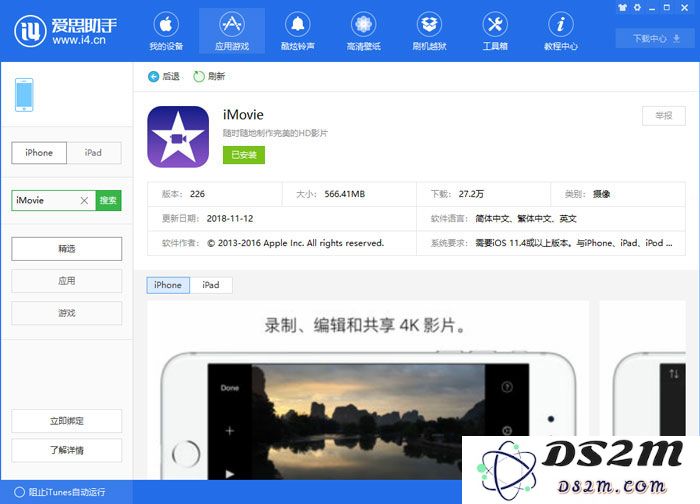Image resolution: width=700 pixels, height=504 pixels.
Task: Open the second partially visible screenshot
Action: [x=642, y=368]
